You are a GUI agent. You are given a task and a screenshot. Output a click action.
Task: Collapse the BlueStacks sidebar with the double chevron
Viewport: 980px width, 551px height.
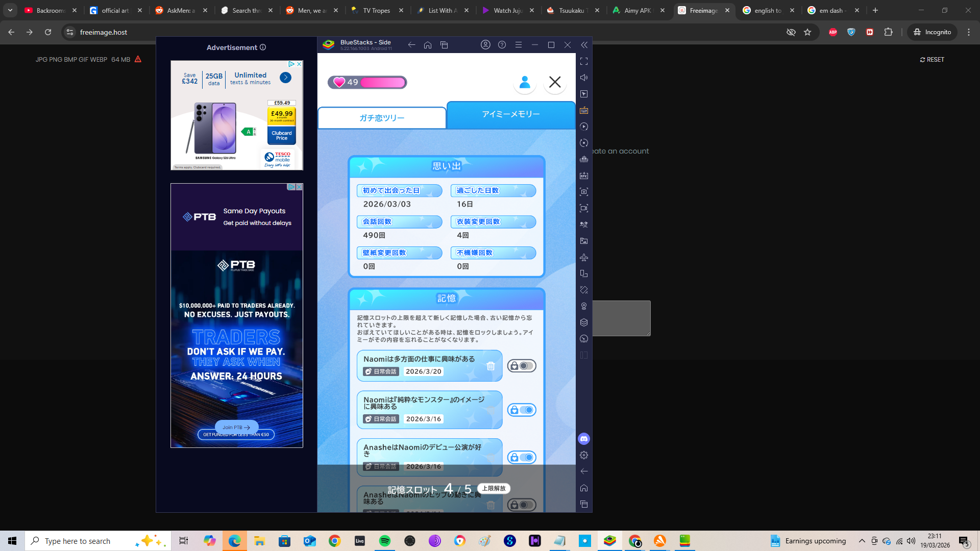click(584, 45)
